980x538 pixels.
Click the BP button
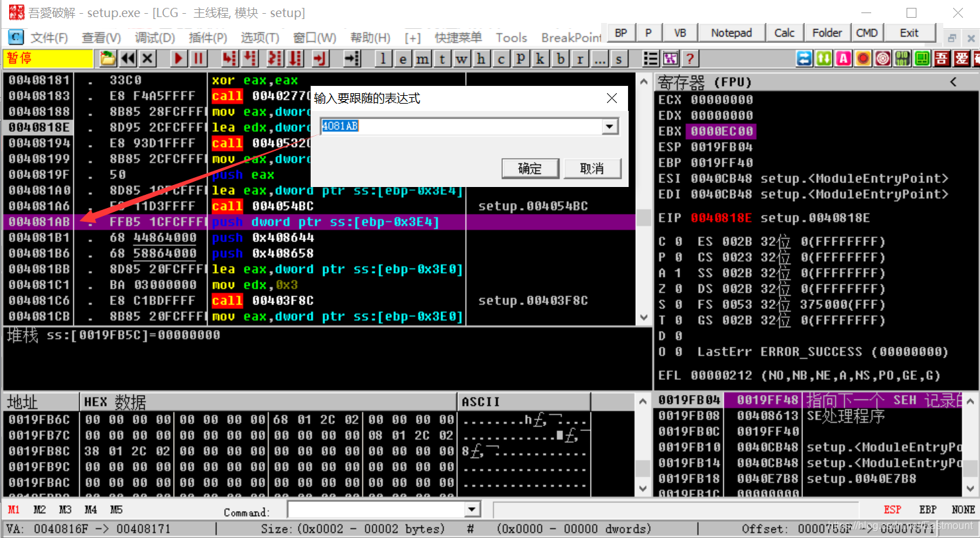pos(621,33)
